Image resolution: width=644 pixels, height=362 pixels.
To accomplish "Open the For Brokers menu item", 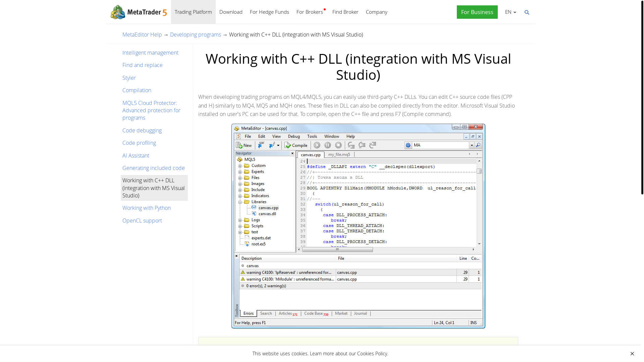I will pyautogui.click(x=310, y=12).
